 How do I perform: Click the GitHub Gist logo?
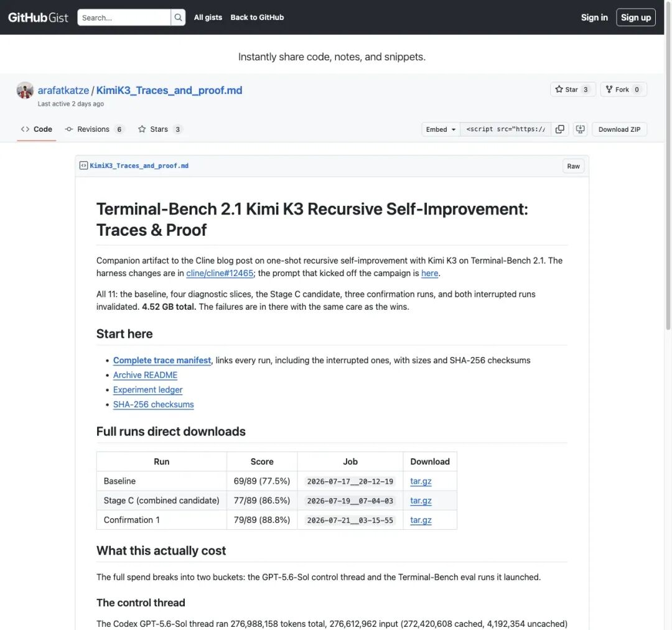click(38, 17)
